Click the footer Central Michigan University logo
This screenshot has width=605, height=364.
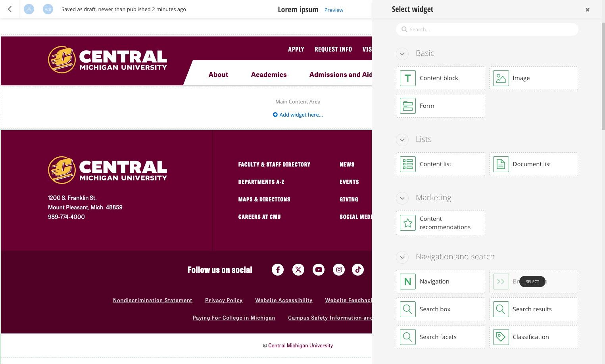tap(108, 170)
